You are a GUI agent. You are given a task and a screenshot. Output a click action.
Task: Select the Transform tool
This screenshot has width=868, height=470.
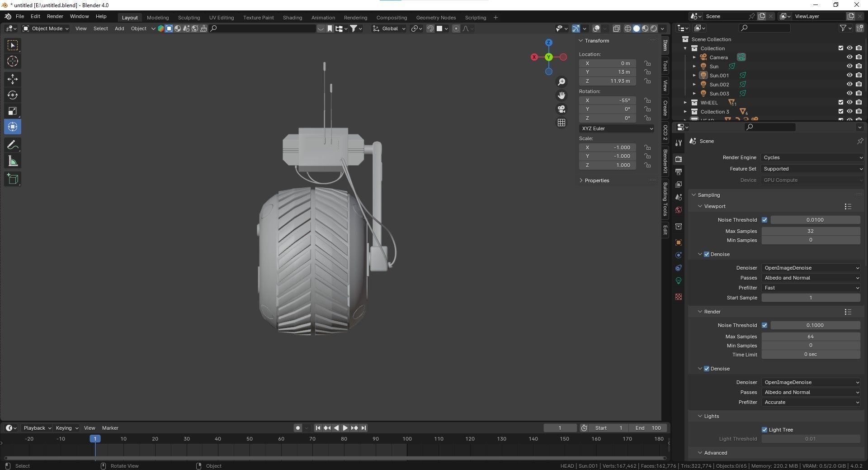pos(13,127)
